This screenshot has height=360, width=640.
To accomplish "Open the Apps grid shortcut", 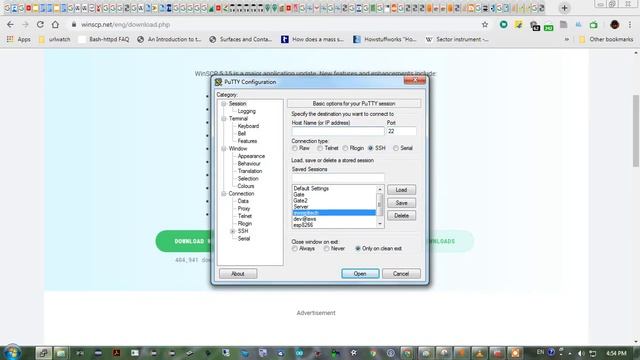I will click(19, 39).
